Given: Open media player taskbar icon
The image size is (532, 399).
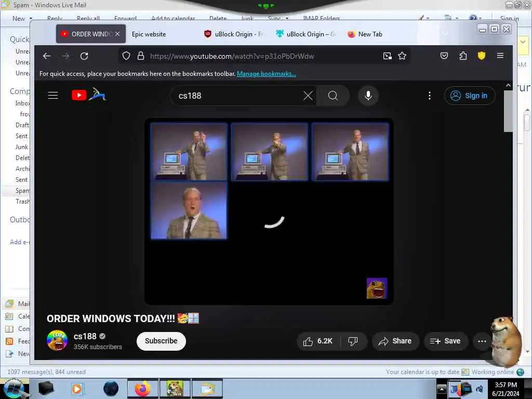Looking at the screenshot, I should [77, 389].
